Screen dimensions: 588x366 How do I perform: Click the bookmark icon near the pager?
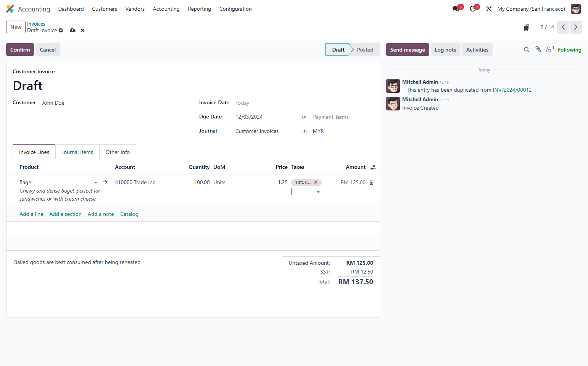coord(527,28)
